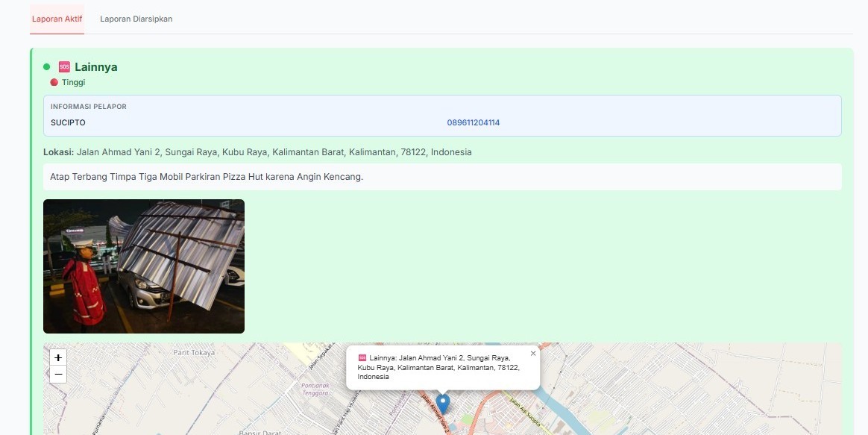Select the reporter name SUCIPTO

(x=68, y=122)
